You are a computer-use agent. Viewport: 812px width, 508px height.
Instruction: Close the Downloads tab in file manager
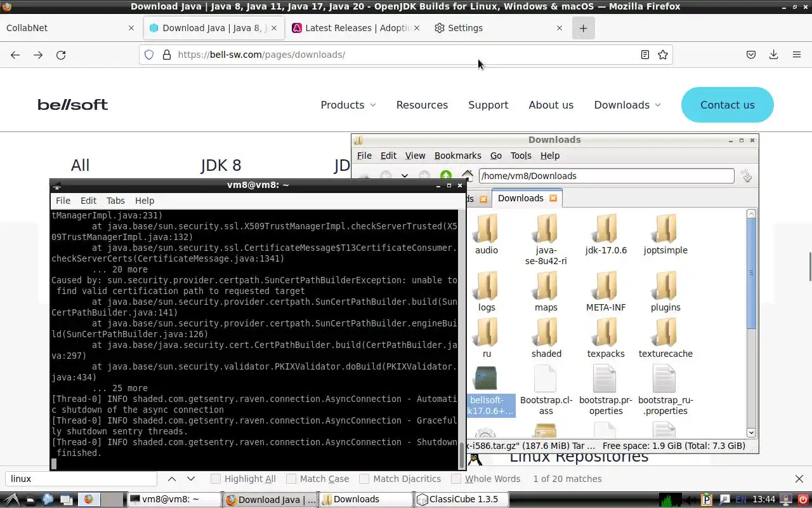tap(553, 198)
